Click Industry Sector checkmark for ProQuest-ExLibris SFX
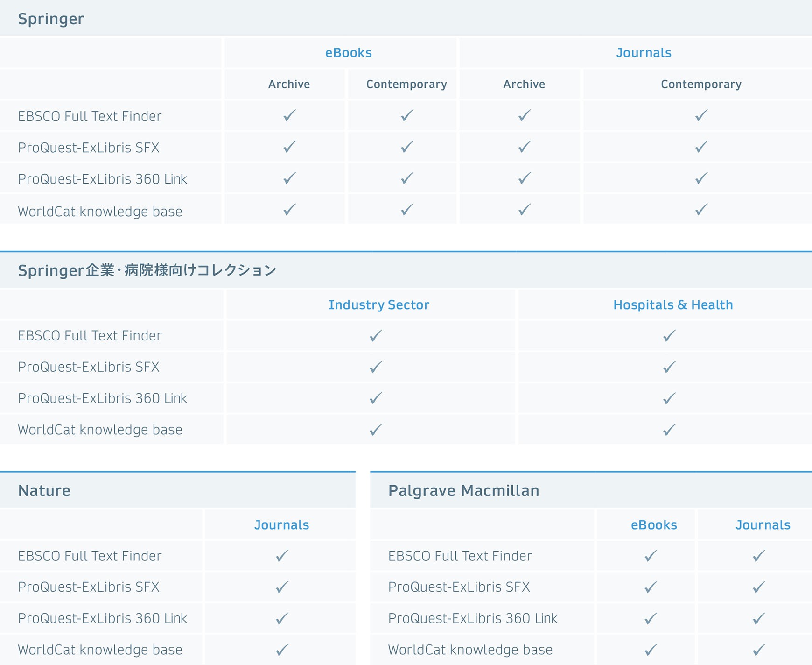The width and height of the screenshot is (812, 665). point(376,367)
